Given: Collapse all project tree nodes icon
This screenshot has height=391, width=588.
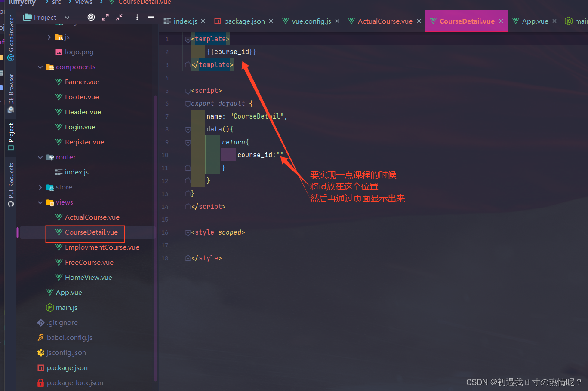Looking at the screenshot, I should (119, 17).
